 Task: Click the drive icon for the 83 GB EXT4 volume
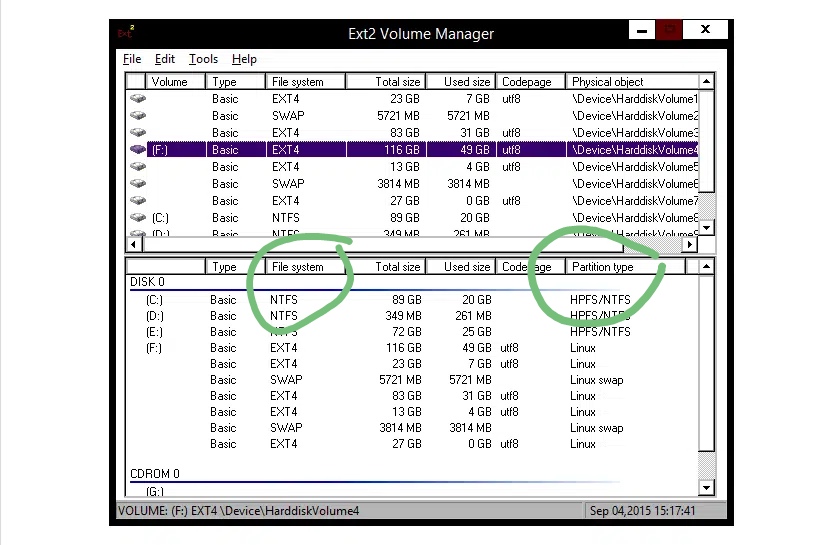(138, 132)
